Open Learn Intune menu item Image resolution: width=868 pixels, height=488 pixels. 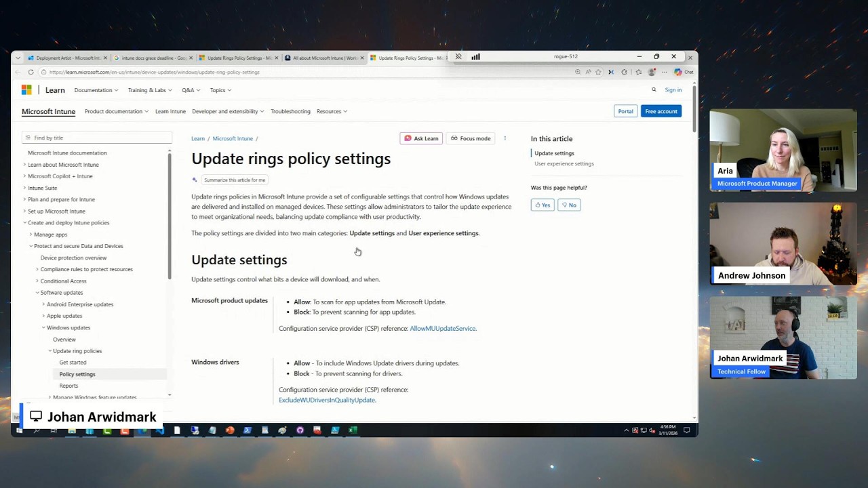170,111
